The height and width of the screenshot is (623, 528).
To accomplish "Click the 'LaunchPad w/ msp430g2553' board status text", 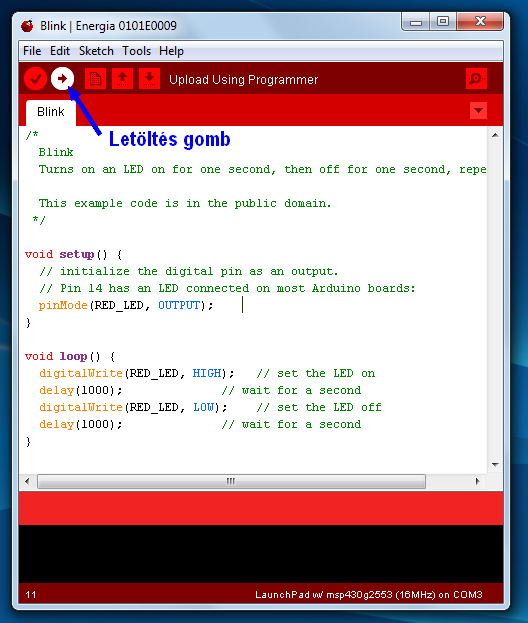I will coord(368,595).
